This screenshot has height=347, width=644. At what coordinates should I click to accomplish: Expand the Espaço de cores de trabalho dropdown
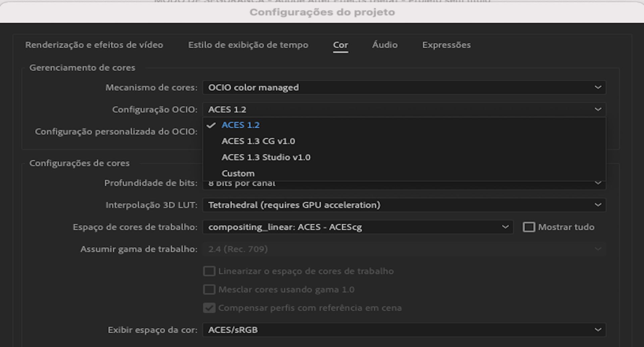[x=358, y=227]
